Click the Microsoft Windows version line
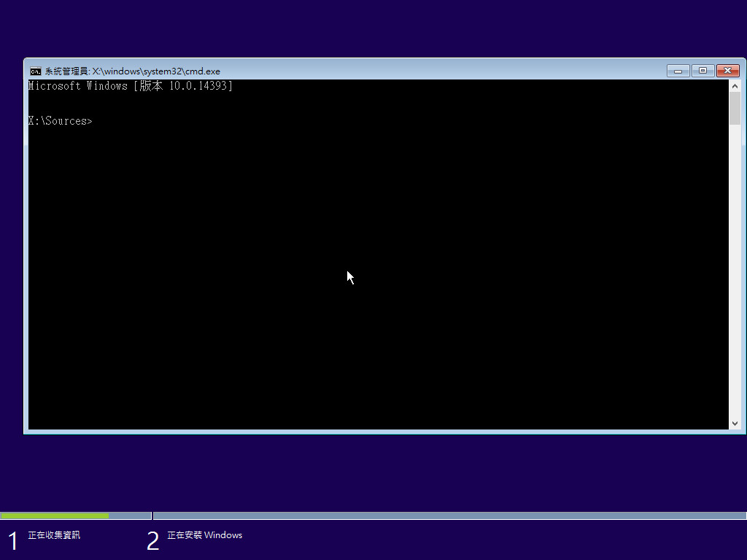Image resolution: width=747 pixels, height=560 pixels. click(130, 86)
